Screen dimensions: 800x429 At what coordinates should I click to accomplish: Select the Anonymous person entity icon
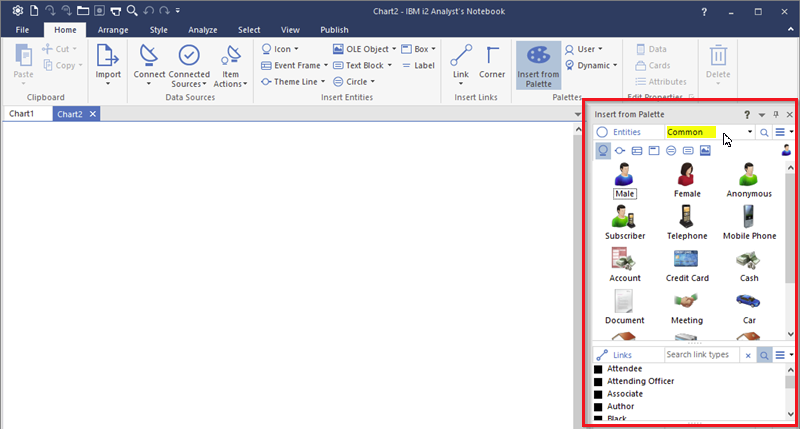click(748, 173)
